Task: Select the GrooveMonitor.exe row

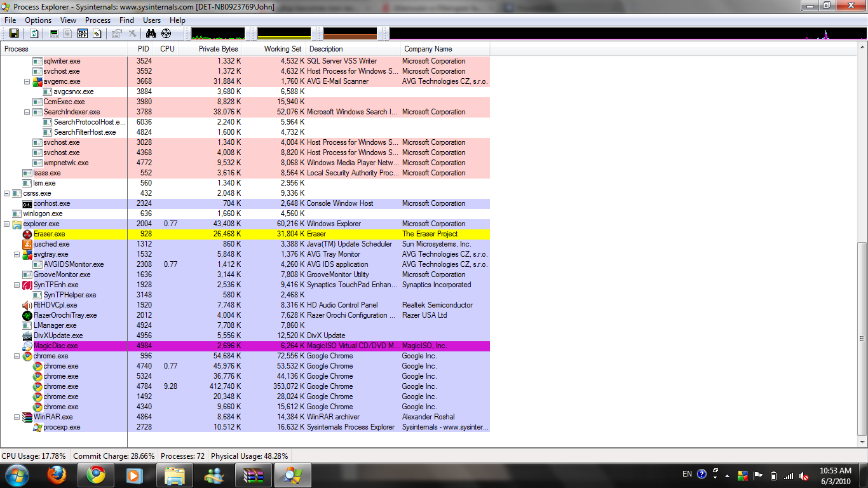Action: point(245,274)
